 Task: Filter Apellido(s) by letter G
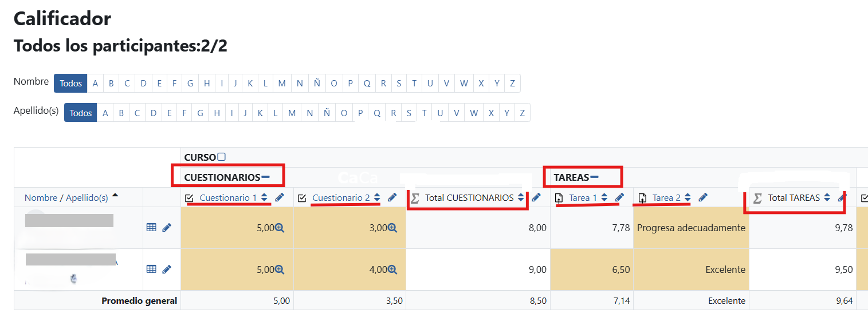[200, 113]
